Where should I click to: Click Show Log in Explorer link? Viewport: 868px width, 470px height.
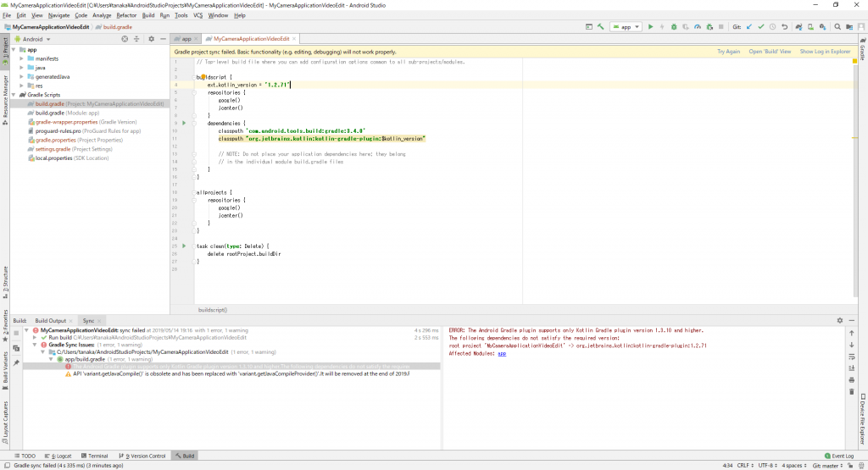coord(825,52)
